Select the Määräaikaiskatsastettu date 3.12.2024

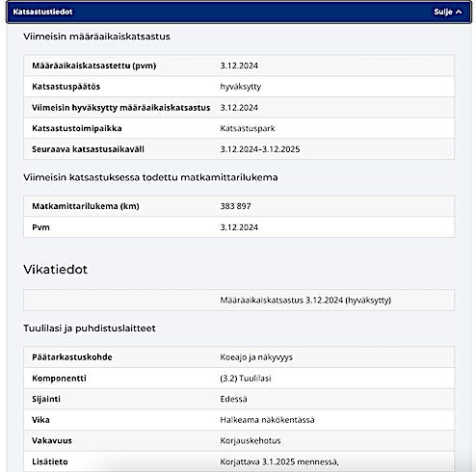pos(239,66)
